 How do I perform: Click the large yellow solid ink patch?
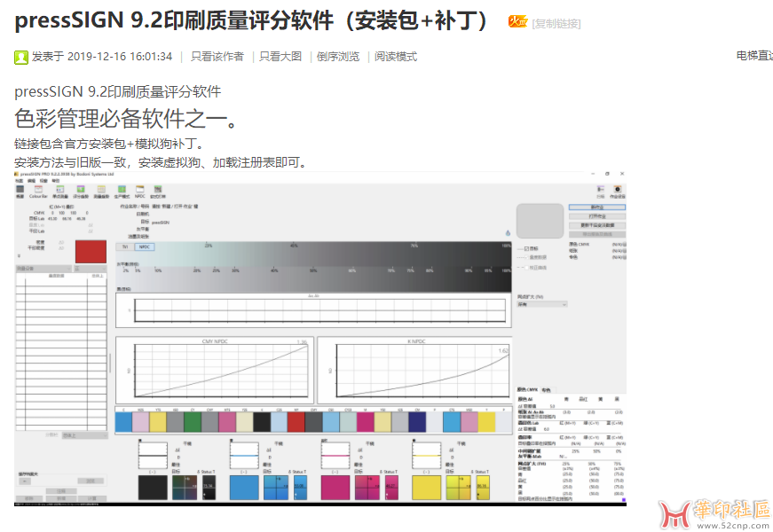point(426,488)
